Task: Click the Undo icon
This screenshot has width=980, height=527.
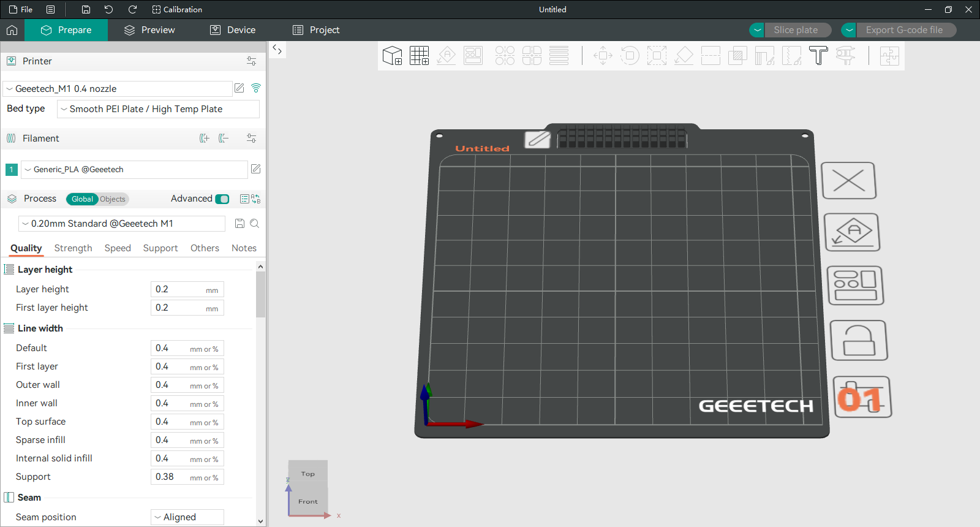Action: (108, 9)
